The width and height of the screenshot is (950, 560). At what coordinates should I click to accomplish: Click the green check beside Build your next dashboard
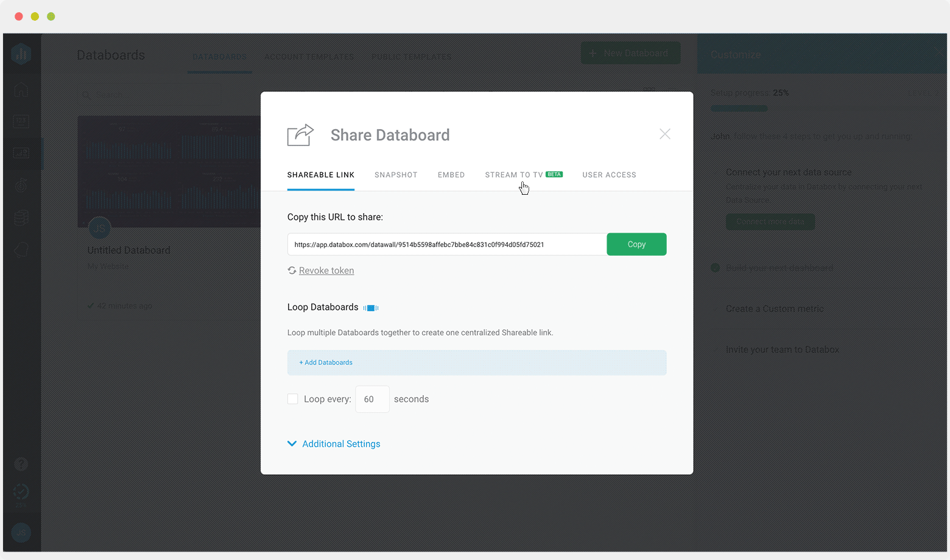(716, 267)
